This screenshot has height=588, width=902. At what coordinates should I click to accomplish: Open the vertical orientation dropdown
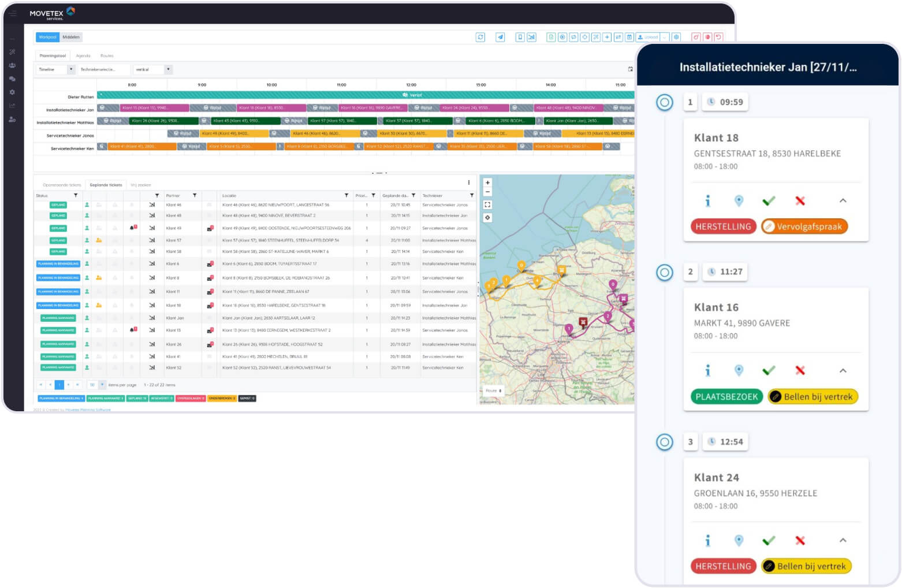153,69
